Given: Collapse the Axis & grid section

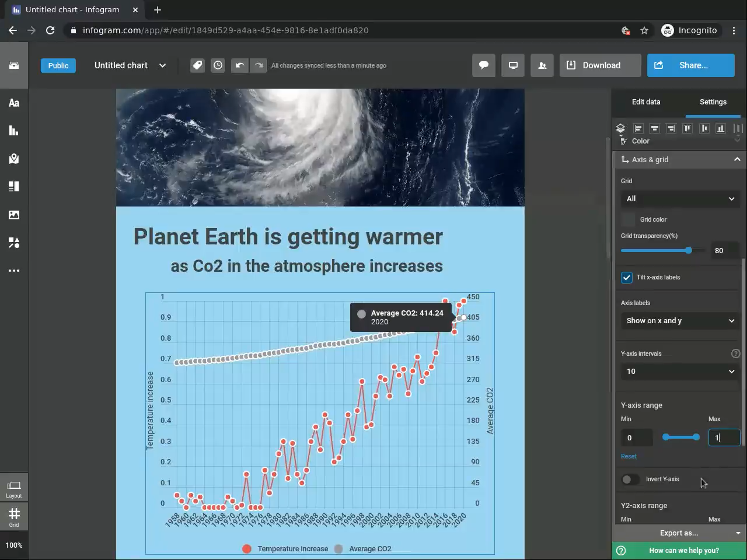Looking at the screenshot, I should pos(737,159).
